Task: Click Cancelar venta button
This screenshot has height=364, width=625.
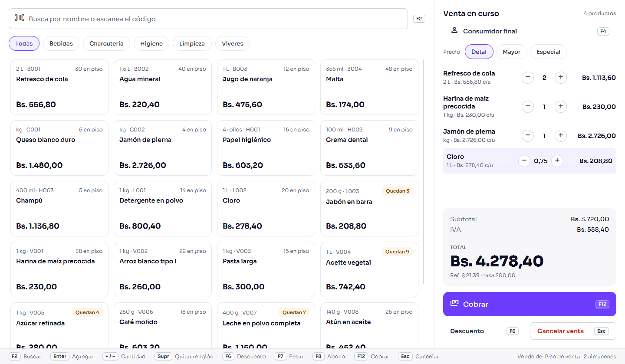Action: click(x=573, y=331)
